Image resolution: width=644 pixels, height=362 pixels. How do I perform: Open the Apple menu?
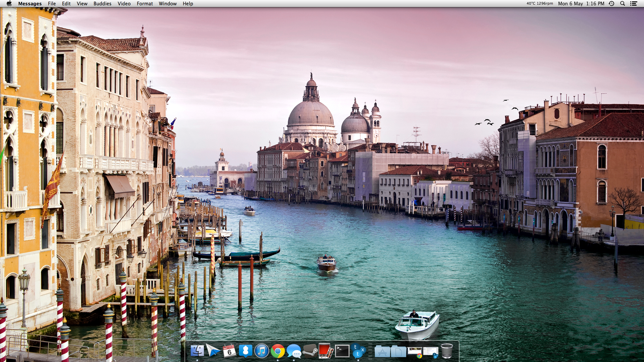coord(9,4)
